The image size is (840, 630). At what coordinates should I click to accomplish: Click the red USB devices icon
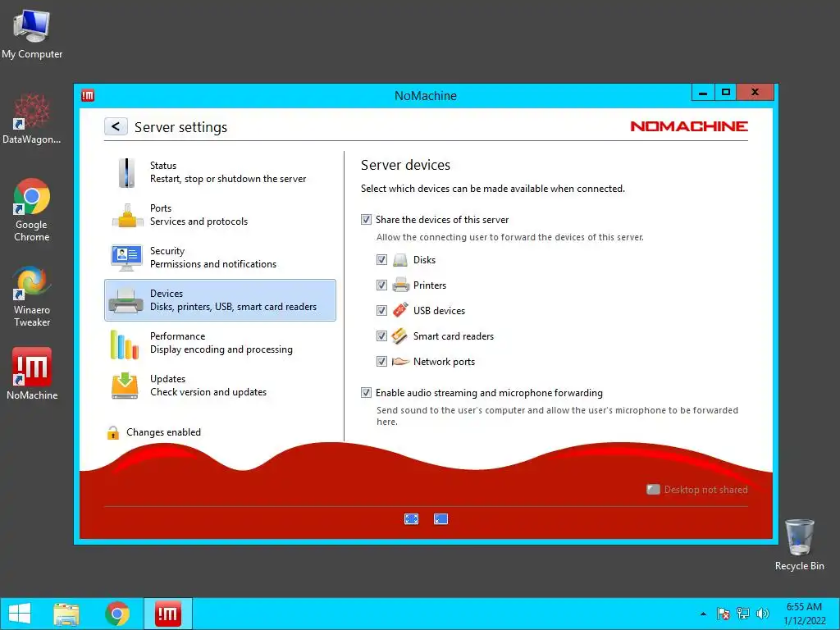pos(400,310)
